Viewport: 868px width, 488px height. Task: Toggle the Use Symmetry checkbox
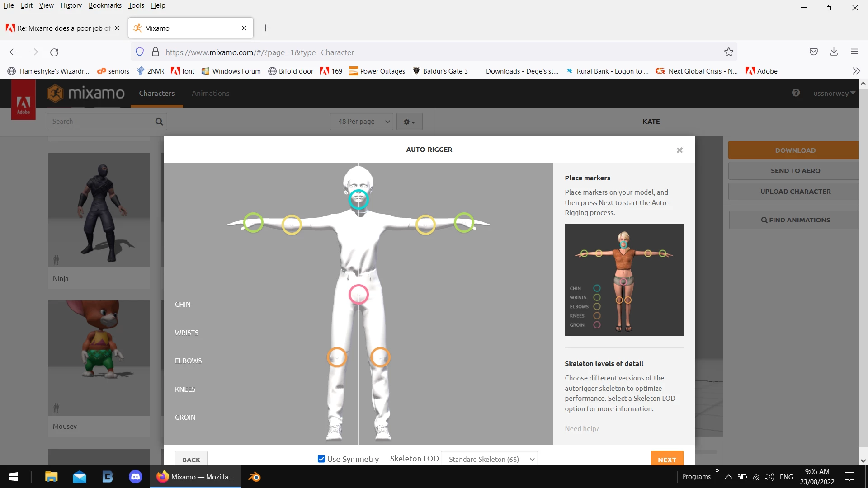(x=321, y=459)
